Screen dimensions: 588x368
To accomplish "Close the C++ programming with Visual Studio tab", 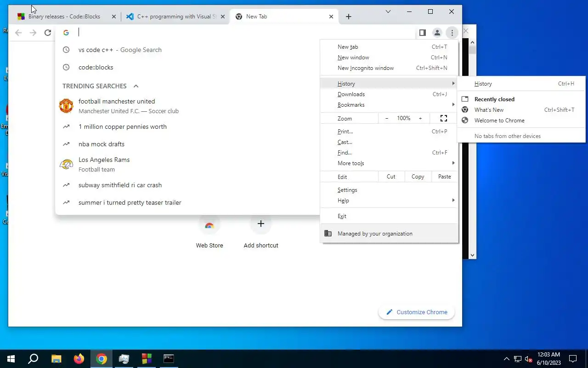I will (223, 17).
